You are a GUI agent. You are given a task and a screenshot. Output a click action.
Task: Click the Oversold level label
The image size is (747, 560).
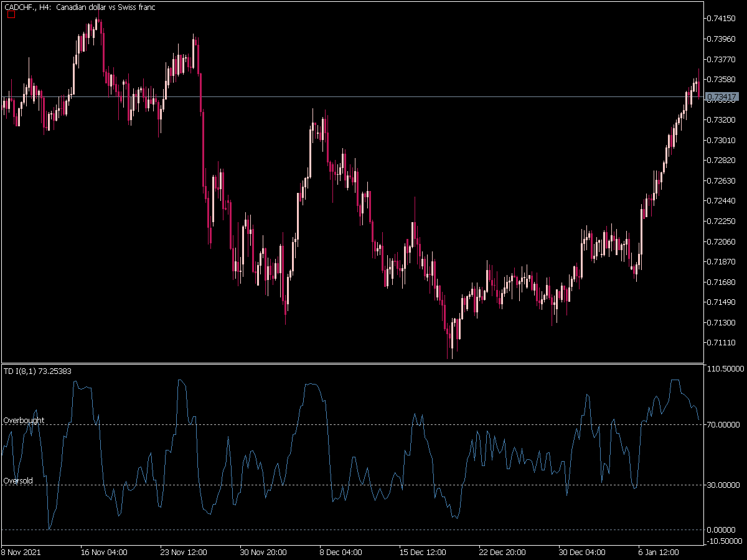click(18, 481)
